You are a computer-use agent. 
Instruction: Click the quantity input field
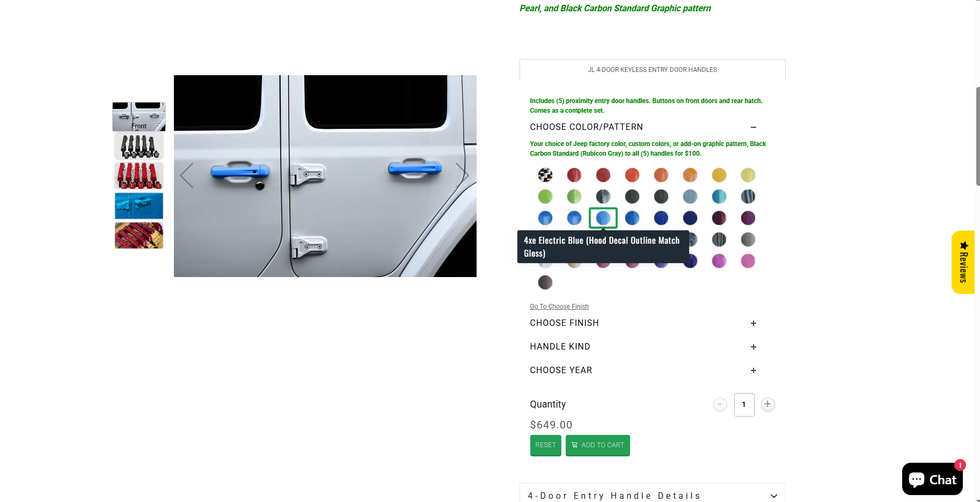tap(744, 404)
